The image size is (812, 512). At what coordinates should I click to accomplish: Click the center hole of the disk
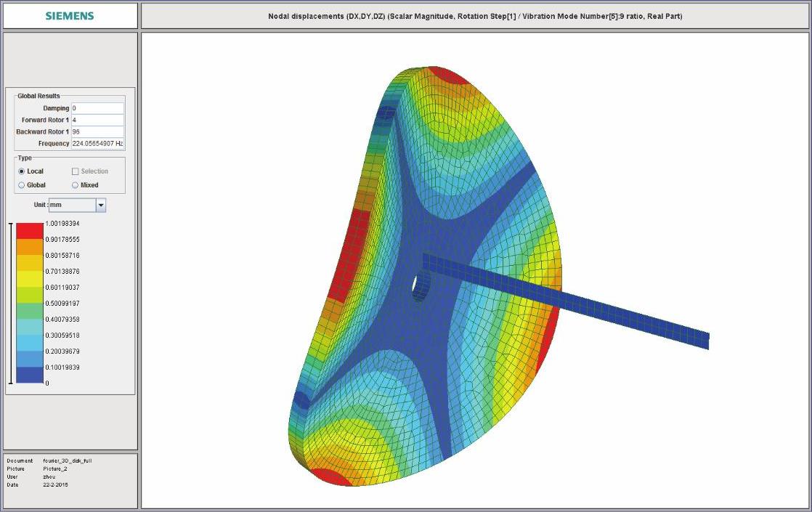419,286
